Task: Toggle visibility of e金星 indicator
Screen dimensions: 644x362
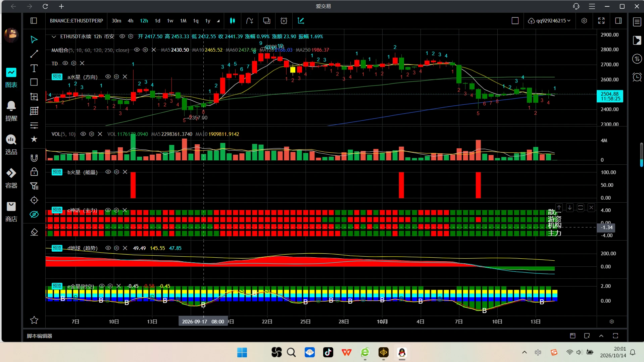Action: (x=102, y=286)
